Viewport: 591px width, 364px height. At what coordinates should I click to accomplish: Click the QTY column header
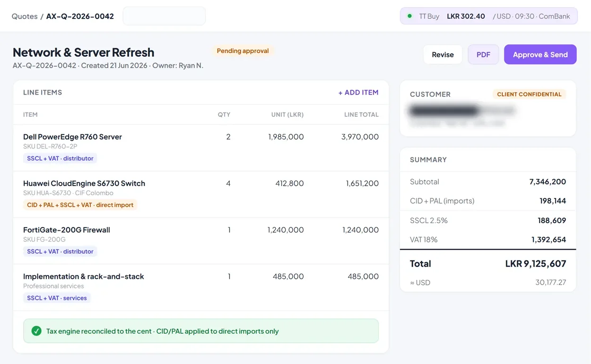(x=224, y=114)
